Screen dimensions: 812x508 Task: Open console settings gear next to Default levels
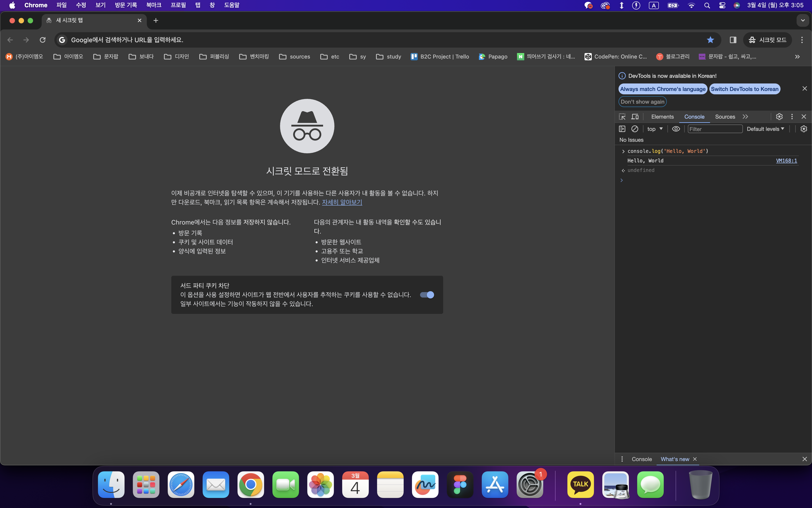pyautogui.click(x=804, y=129)
